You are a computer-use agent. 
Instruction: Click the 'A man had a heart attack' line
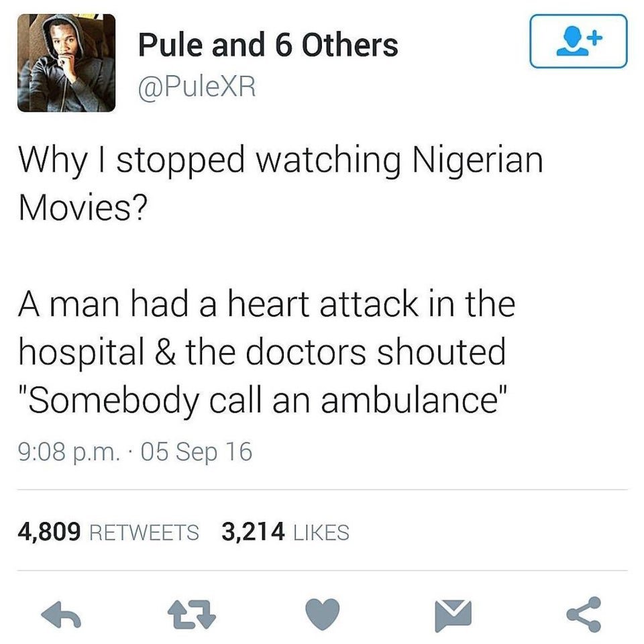266,305
